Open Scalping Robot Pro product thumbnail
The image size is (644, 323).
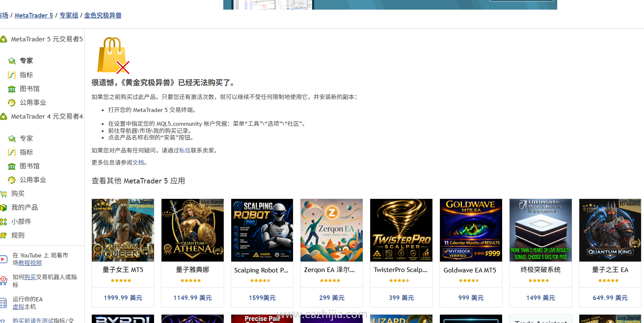[x=262, y=230]
